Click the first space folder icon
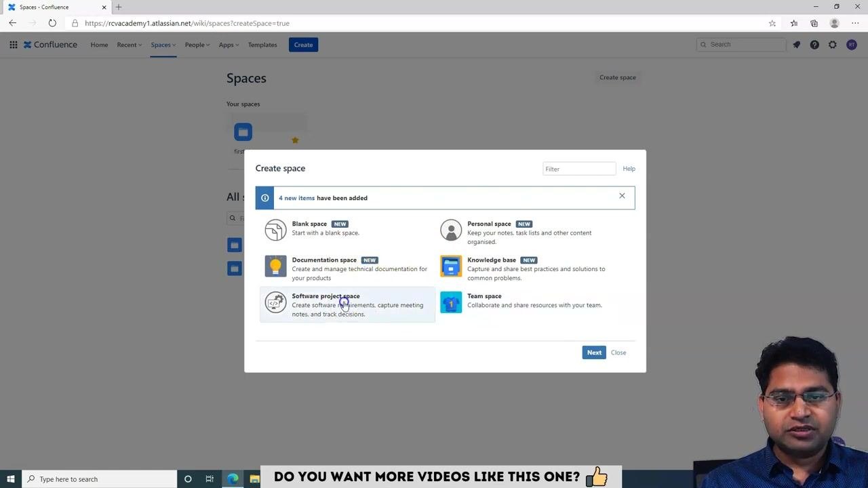The width and height of the screenshot is (868, 488). tap(243, 131)
